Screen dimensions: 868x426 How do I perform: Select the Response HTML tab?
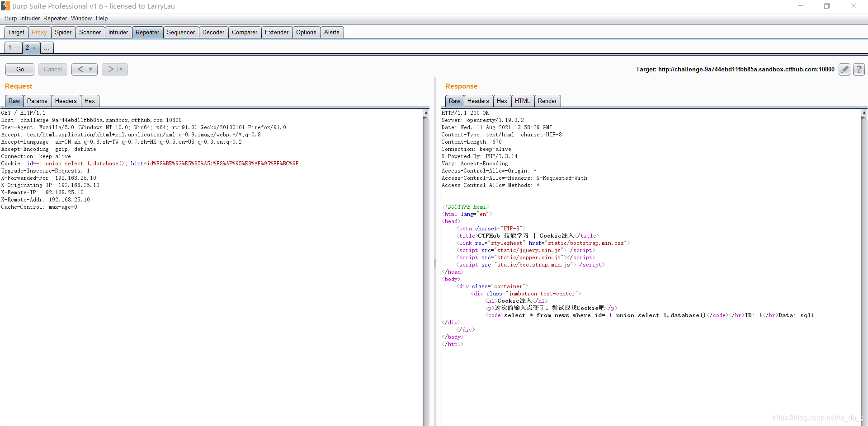523,101
